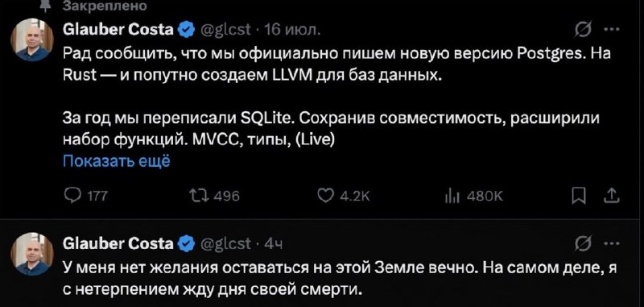The height and width of the screenshot is (307, 644).
Task: Open Glauber Costa avatar on pinned tweet
Action: (32, 39)
